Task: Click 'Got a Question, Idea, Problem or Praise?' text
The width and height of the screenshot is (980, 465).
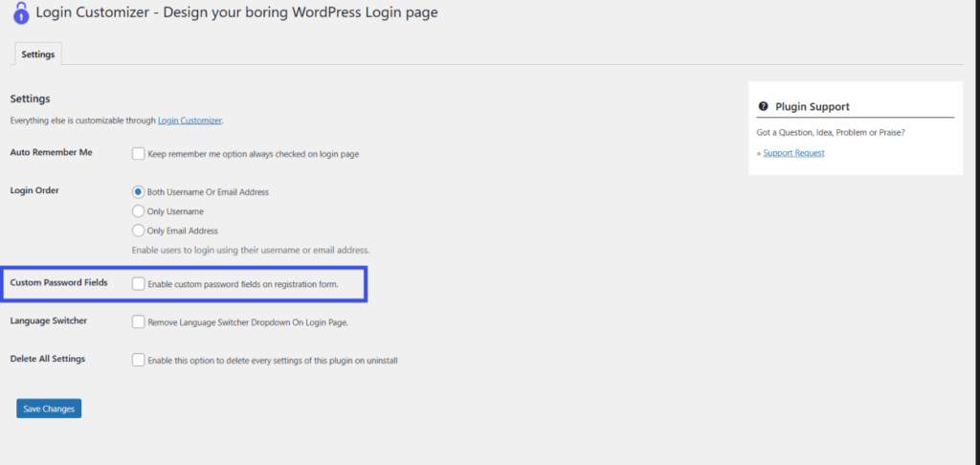Action: pyautogui.click(x=831, y=132)
